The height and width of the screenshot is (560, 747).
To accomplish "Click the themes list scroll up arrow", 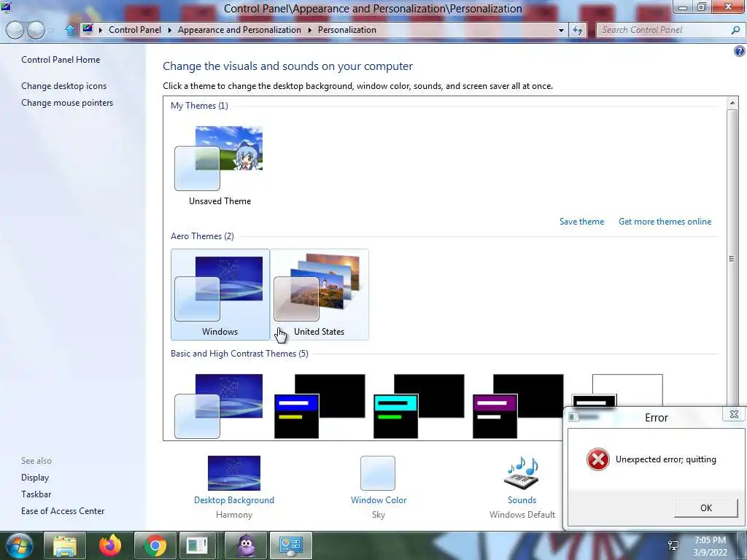I will coord(732,103).
